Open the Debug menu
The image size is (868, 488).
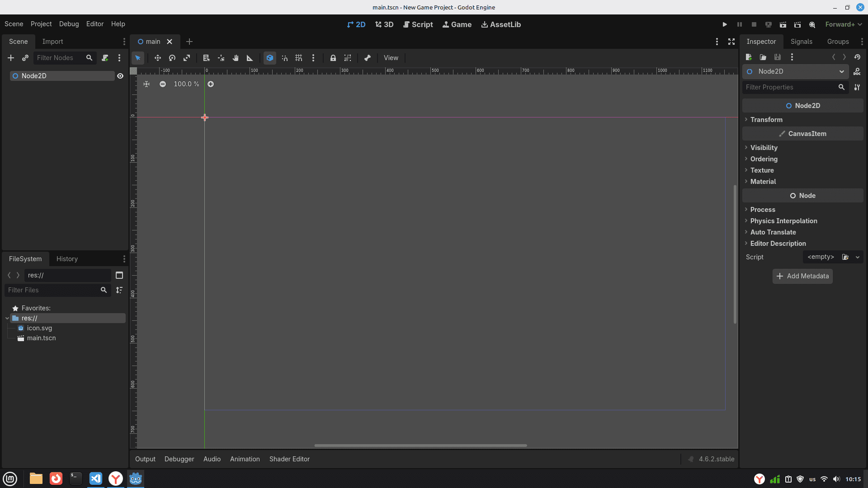[x=69, y=24]
